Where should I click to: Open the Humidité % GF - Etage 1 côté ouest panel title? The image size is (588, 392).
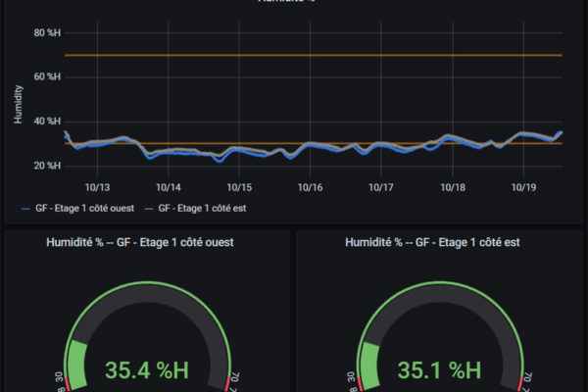140,242
